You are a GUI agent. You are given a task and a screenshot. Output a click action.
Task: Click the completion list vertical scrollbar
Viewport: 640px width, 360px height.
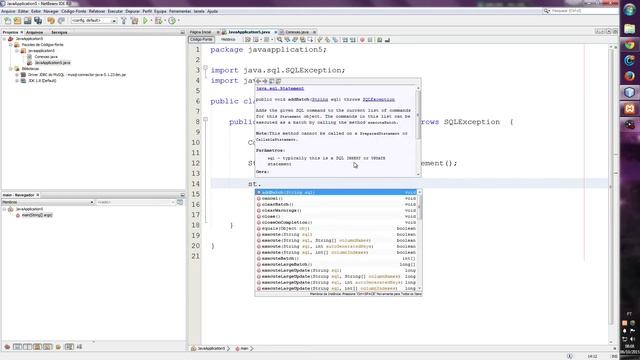pyautogui.click(x=419, y=240)
